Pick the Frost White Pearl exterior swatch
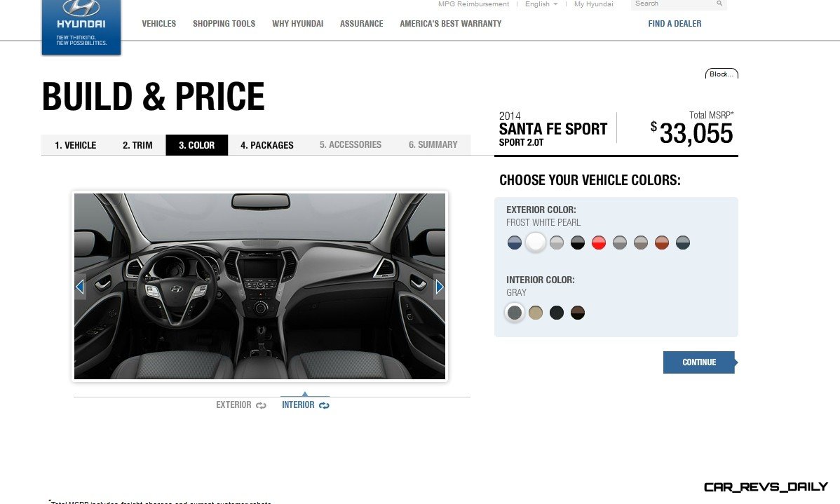This screenshot has height=504, width=840. [x=535, y=243]
